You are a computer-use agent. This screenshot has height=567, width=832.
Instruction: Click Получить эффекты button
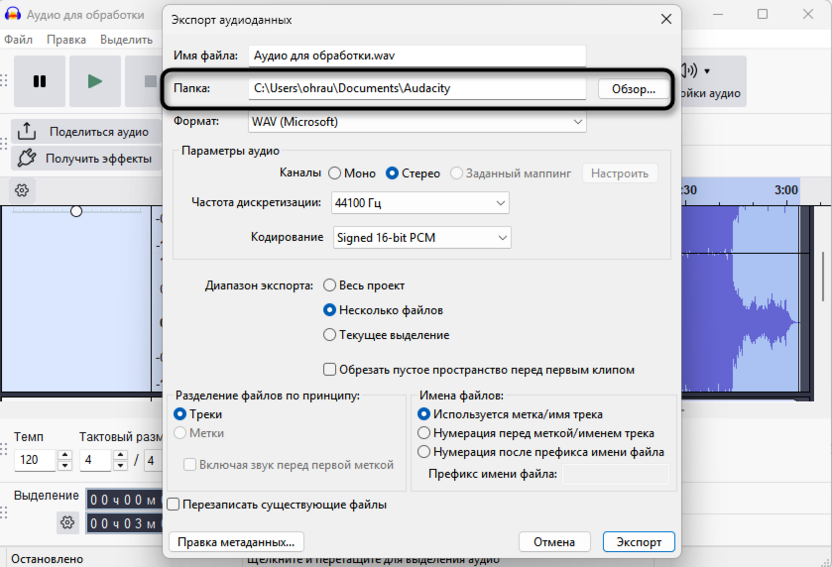coord(86,158)
